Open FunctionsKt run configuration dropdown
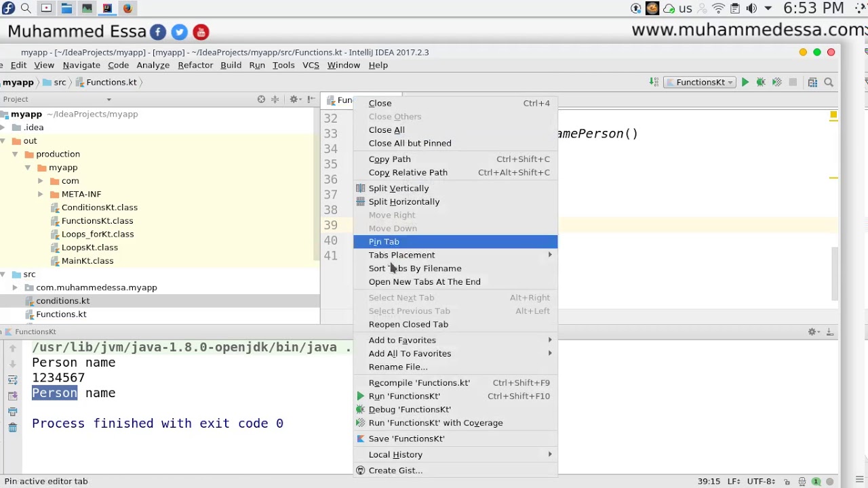 click(701, 82)
